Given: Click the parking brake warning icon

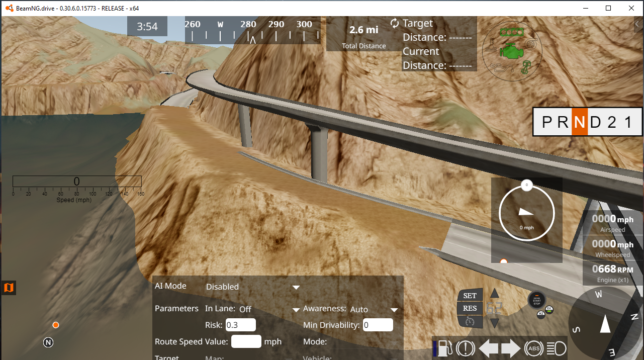Looking at the screenshot, I should [x=467, y=348].
